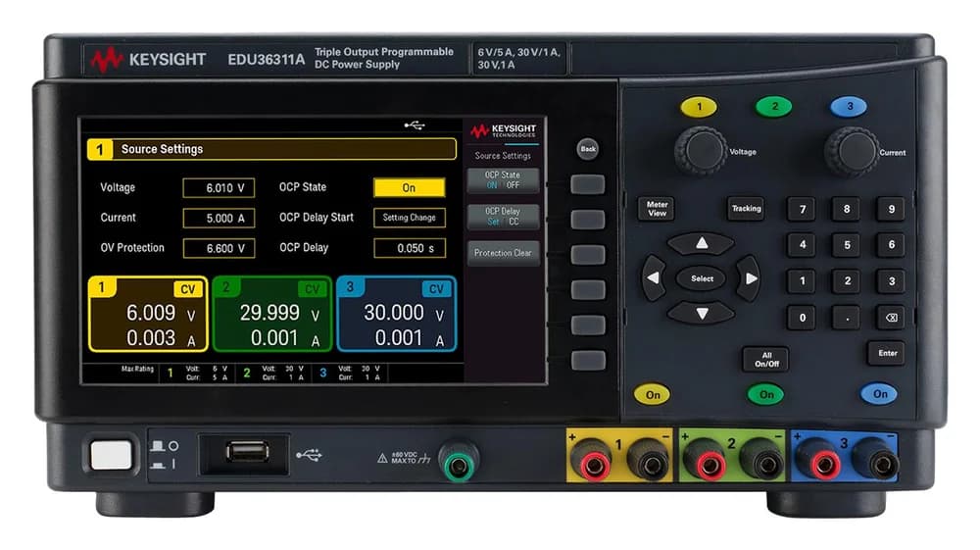Viewport: 980px width, 550px height.
Task: Toggle the OCP State On field
Action: 410,187
